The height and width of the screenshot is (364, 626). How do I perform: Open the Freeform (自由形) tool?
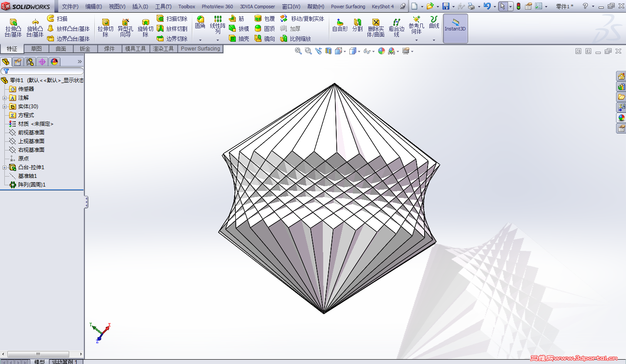coord(340,25)
